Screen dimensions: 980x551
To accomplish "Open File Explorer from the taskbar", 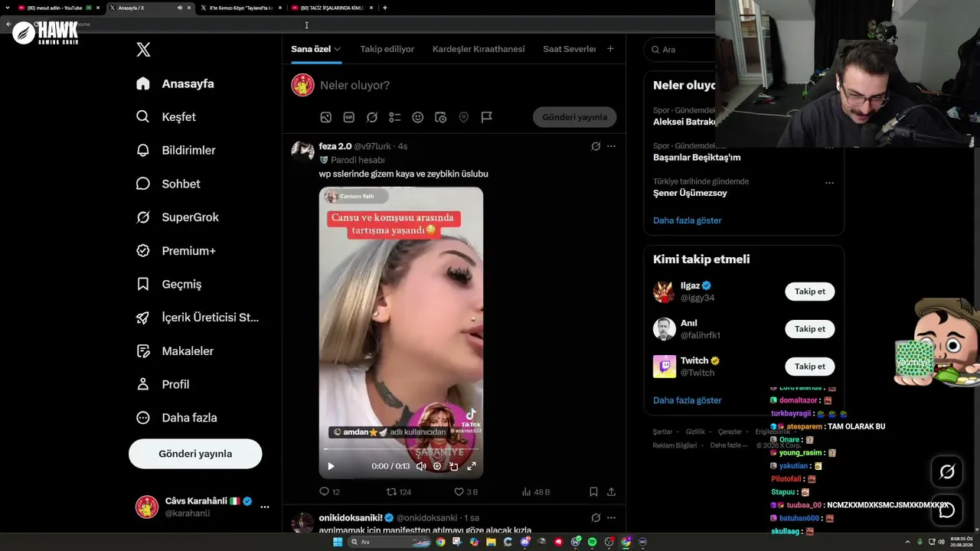I will click(491, 542).
